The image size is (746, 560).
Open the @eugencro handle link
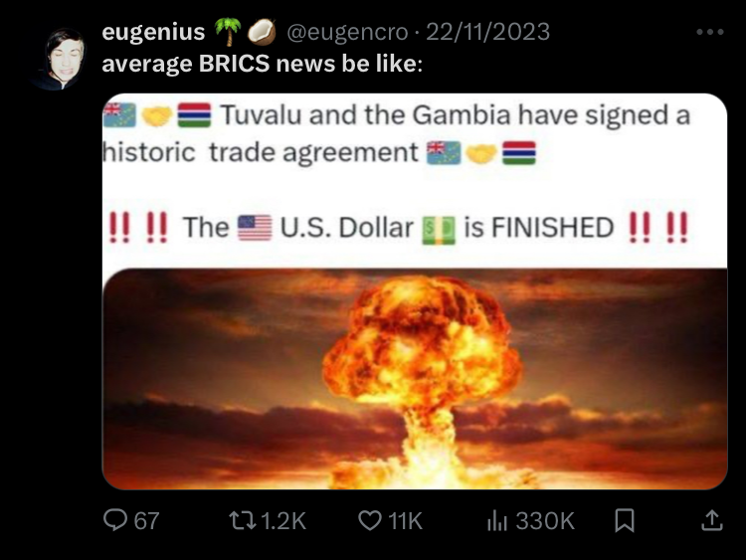[x=347, y=32]
